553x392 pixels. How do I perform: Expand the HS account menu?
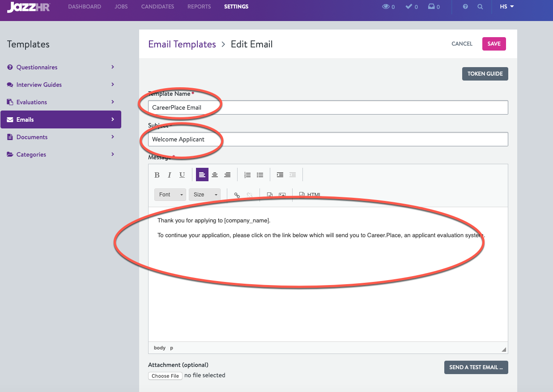[x=506, y=7]
